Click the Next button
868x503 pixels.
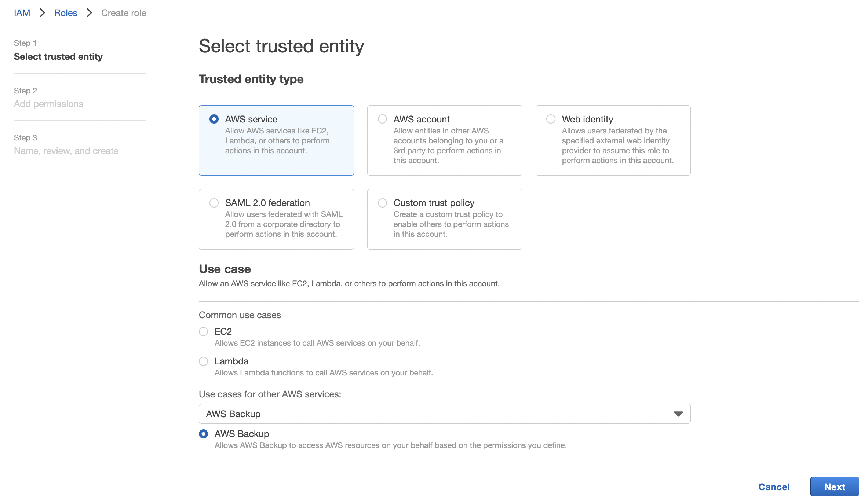835,487
